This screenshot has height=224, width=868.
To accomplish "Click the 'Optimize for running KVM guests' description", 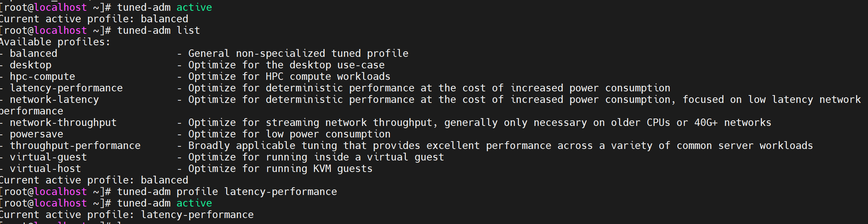I will click(x=281, y=169).
